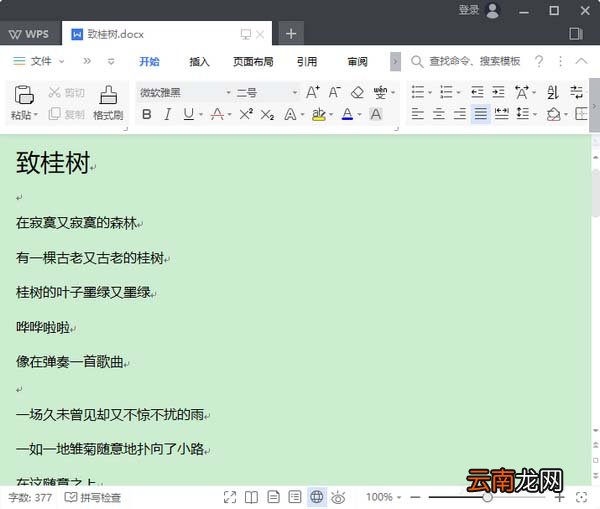The width and height of the screenshot is (600, 509).
Task: Click the Sort A-Z icon
Action: pyautogui.click(x=553, y=92)
